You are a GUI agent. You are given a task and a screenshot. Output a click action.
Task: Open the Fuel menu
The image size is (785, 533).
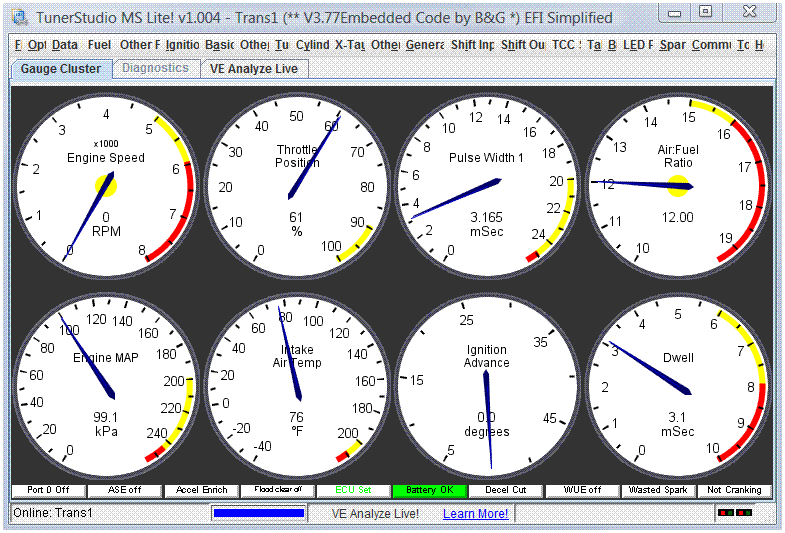coord(99,45)
